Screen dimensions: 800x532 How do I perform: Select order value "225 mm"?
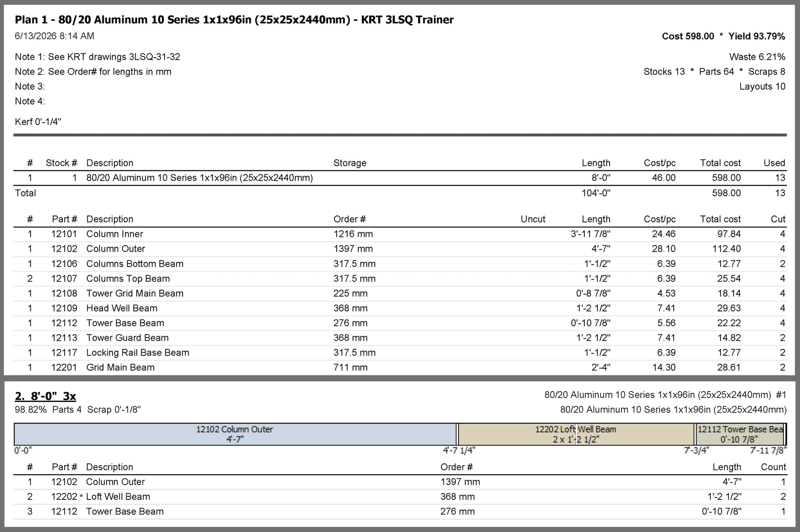(350, 293)
